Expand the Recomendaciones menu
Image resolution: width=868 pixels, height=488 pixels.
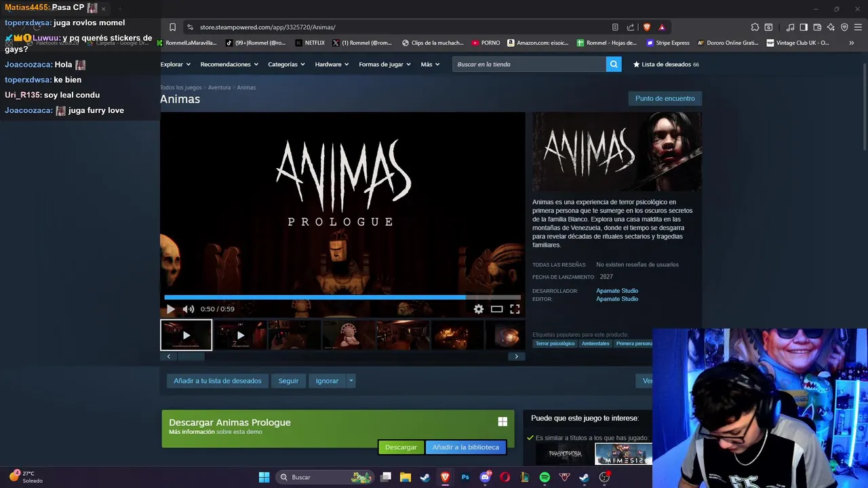[x=229, y=64]
